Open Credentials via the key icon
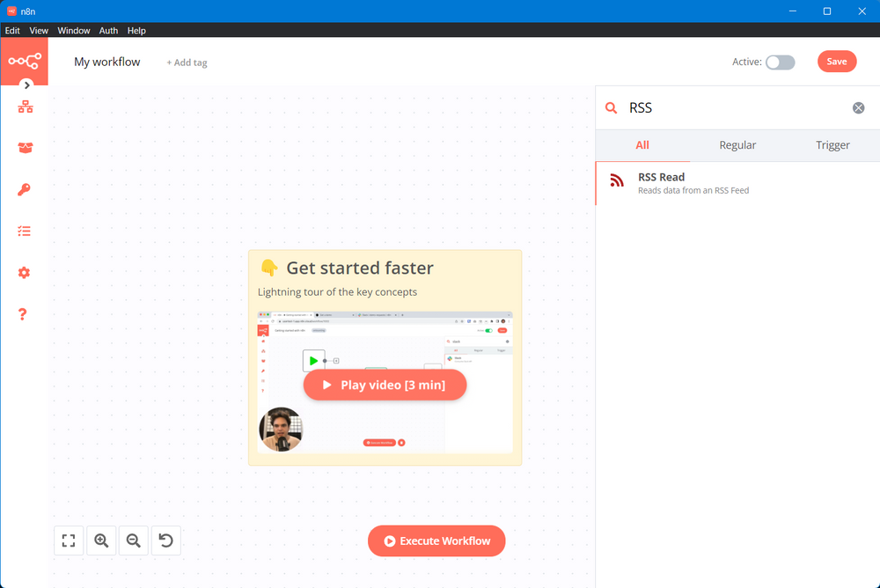Viewport: 880px width, 588px height. 25,189
